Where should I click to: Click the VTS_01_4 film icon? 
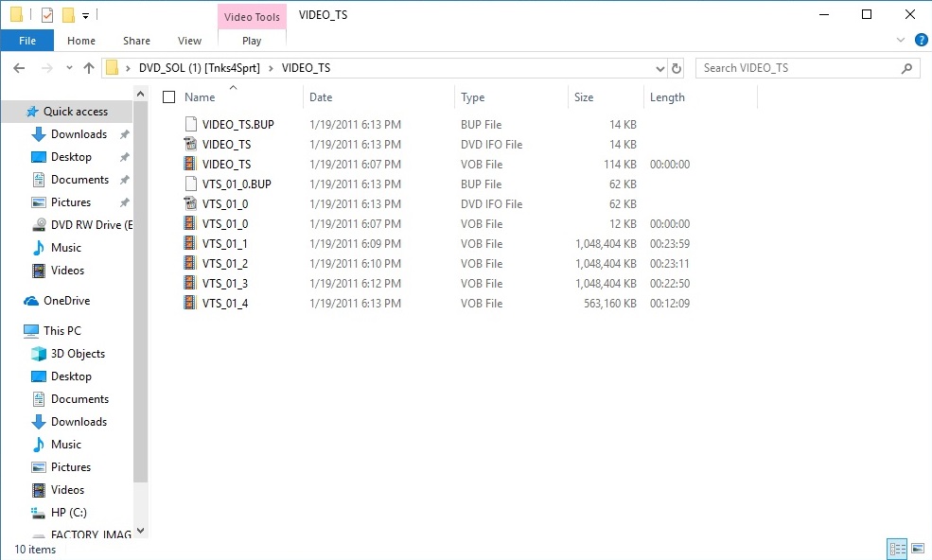click(189, 304)
